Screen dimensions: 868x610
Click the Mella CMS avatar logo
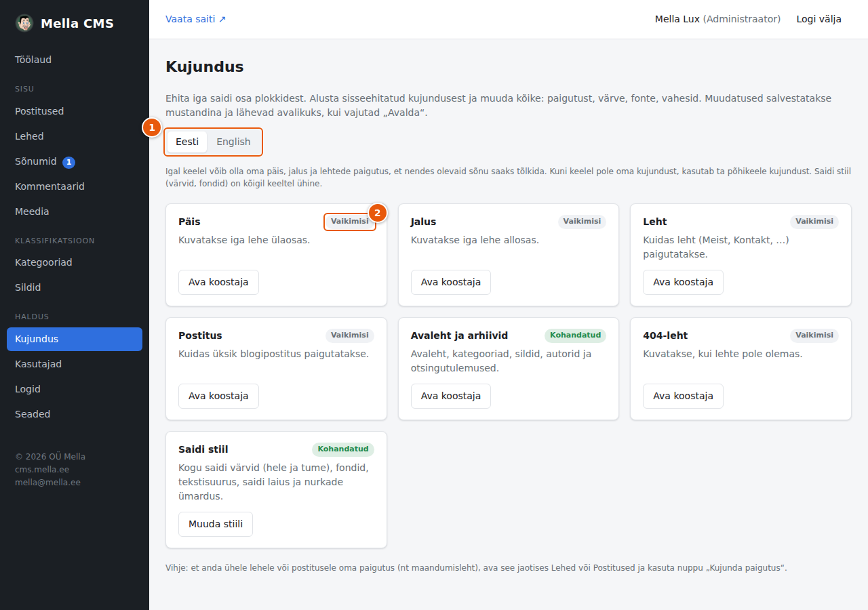click(x=24, y=23)
